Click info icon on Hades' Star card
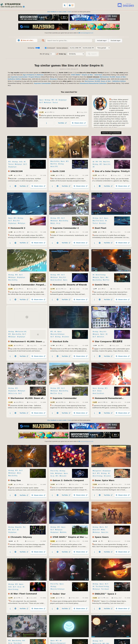 tap(52, 608)
